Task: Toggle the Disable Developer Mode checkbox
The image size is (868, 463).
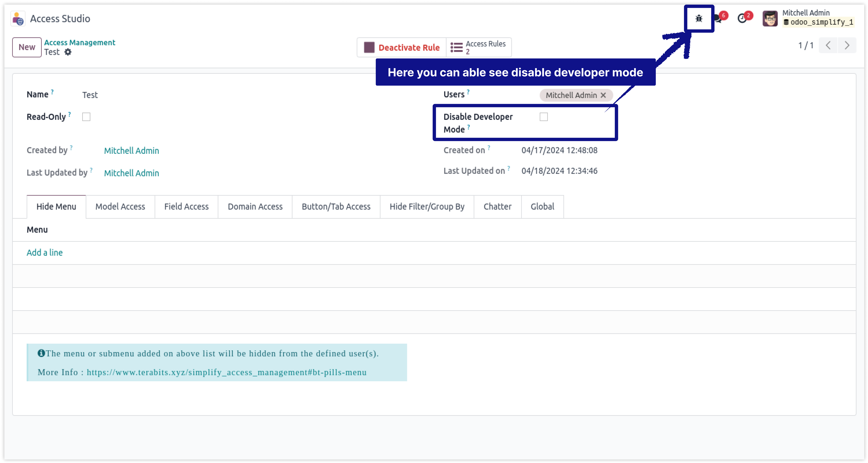Action: pos(544,117)
